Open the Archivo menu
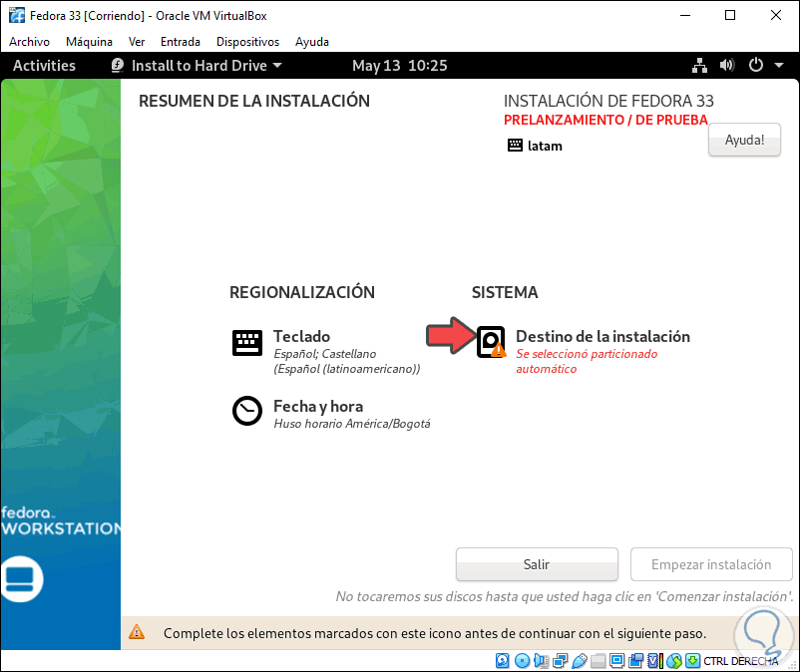This screenshot has width=800, height=672. (x=29, y=42)
